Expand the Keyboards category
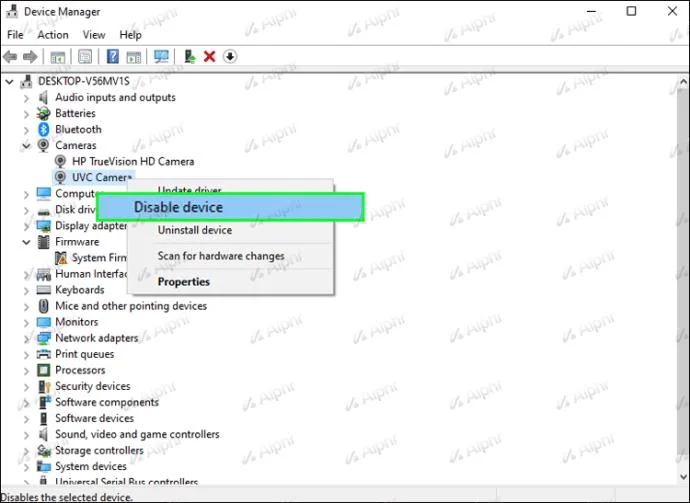 [26, 290]
